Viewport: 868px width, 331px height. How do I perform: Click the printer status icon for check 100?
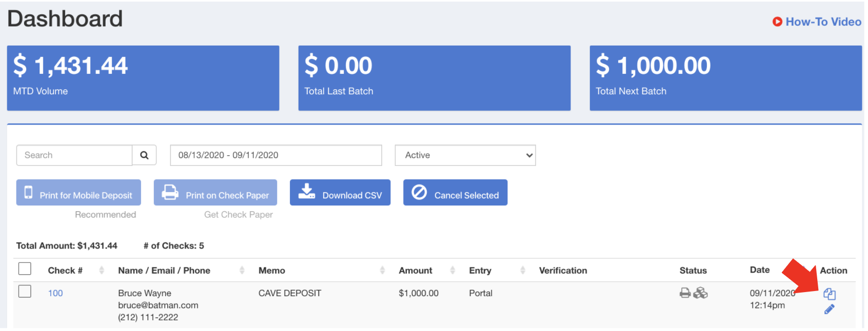click(685, 293)
